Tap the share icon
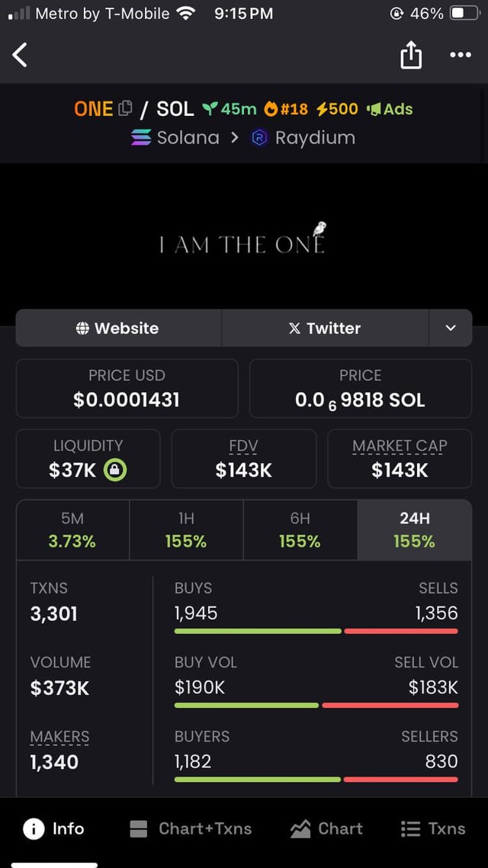The height and width of the screenshot is (868, 488). (x=411, y=55)
